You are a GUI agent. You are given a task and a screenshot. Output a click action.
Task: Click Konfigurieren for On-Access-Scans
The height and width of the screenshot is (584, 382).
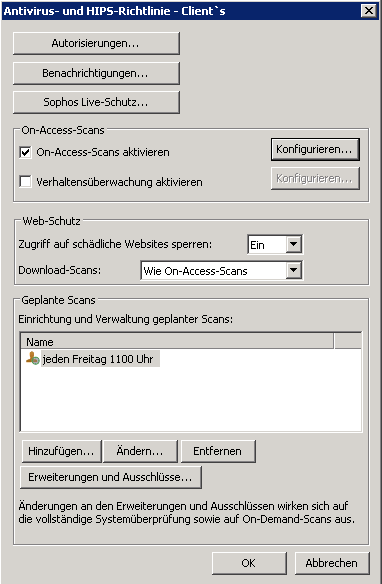pos(315,149)
